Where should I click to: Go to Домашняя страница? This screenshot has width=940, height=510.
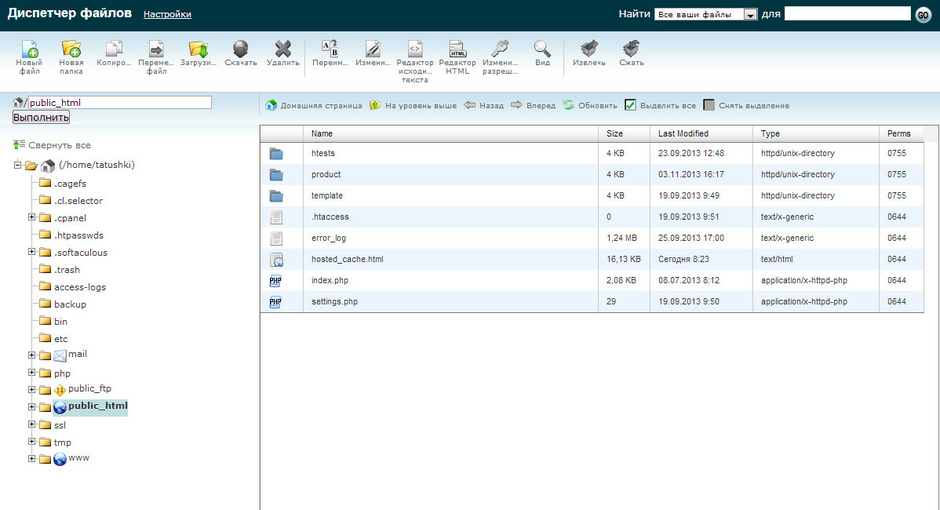point(314,105)
